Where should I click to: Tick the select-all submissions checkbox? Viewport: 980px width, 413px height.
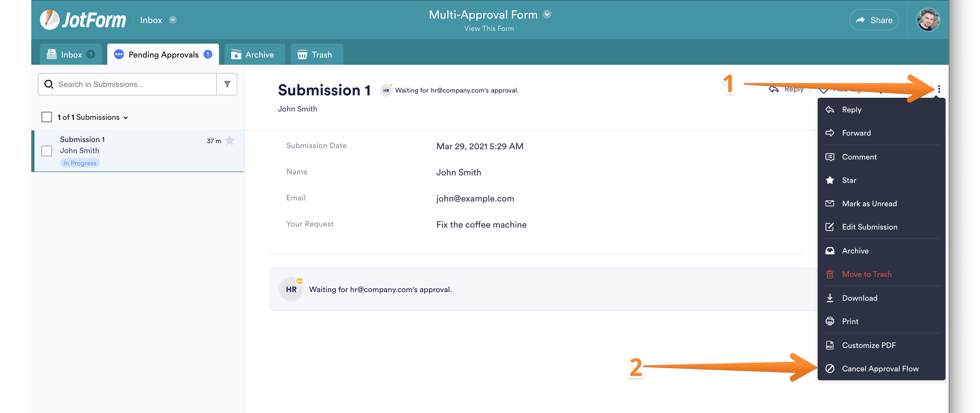47,117
